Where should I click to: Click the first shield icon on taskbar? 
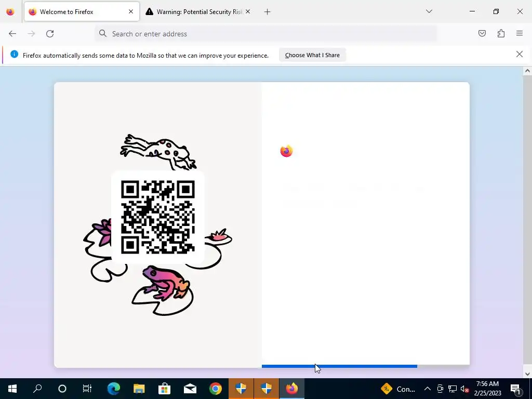pyautogui.click(x=241, y=389)
